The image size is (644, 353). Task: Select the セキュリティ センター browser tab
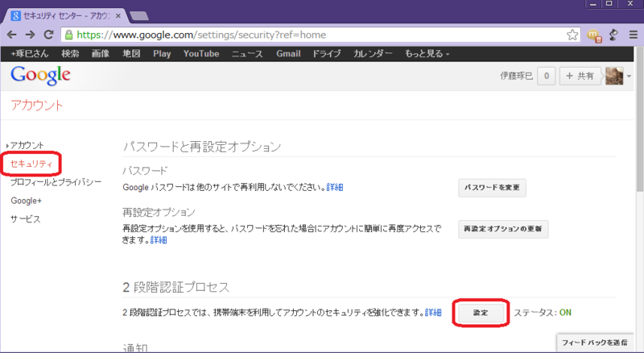click(66, 16)
